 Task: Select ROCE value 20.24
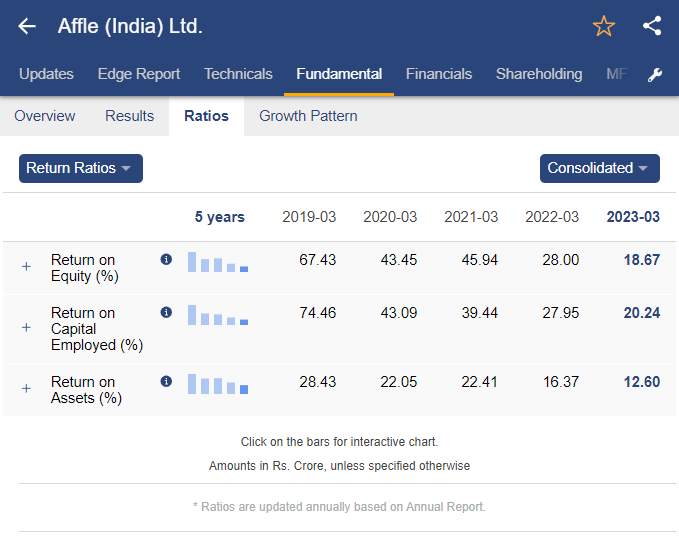pyautogui.click(x=642, y=313)
